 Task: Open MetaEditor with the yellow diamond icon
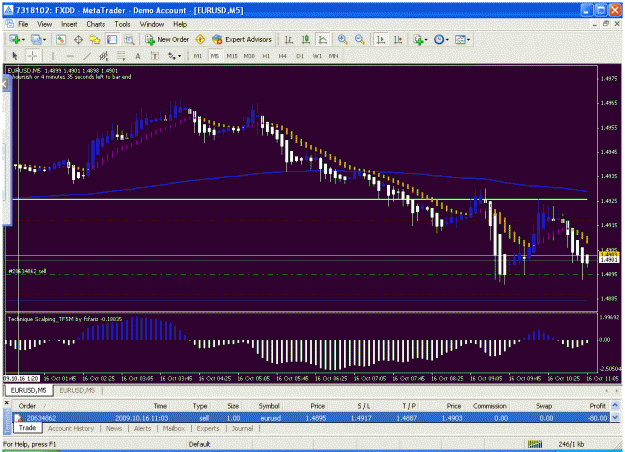(200, 39)
